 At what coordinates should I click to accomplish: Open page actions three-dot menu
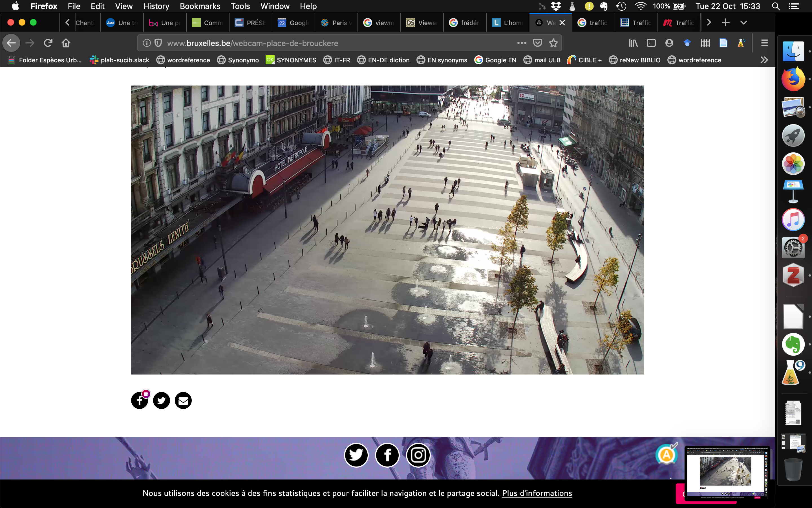pyautogui.click(x=522, y=43)
